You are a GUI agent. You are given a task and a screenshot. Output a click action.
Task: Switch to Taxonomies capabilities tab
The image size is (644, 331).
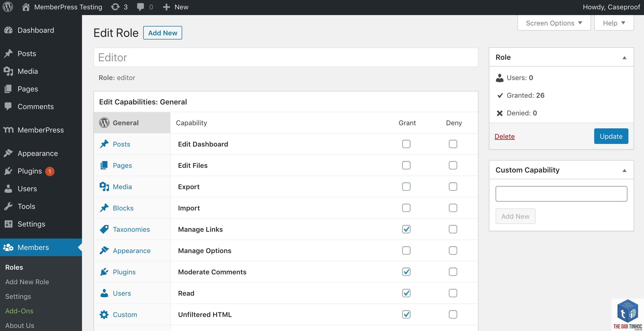(132, 229)
